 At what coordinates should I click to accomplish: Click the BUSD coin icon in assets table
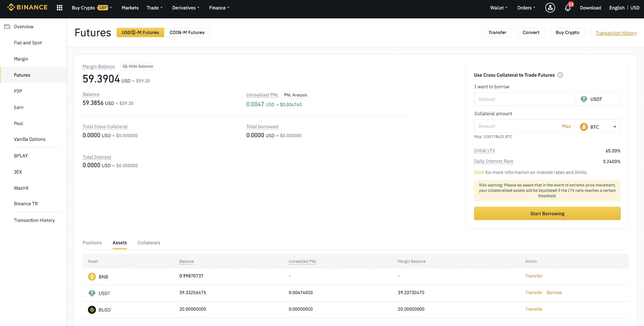(92, 309)
